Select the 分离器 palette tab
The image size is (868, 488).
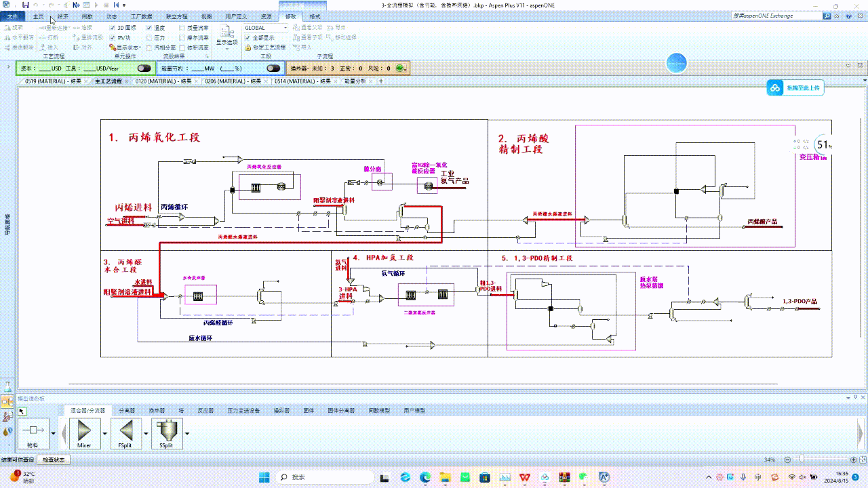(x=127, y=410)
